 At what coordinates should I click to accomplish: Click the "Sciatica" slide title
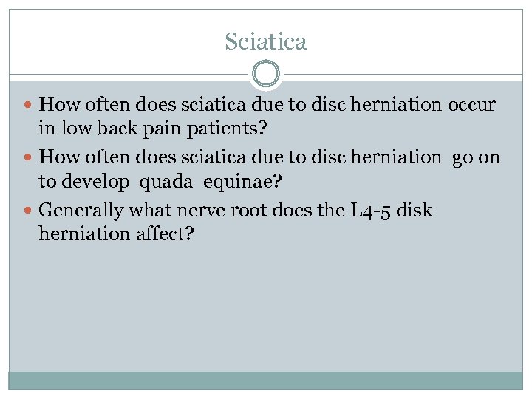(x=266, y=41)
